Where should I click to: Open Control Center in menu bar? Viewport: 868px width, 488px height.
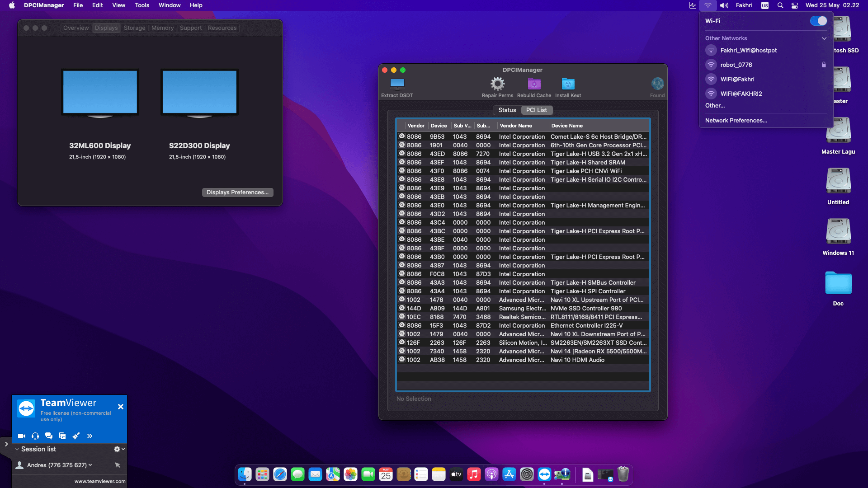795,5
